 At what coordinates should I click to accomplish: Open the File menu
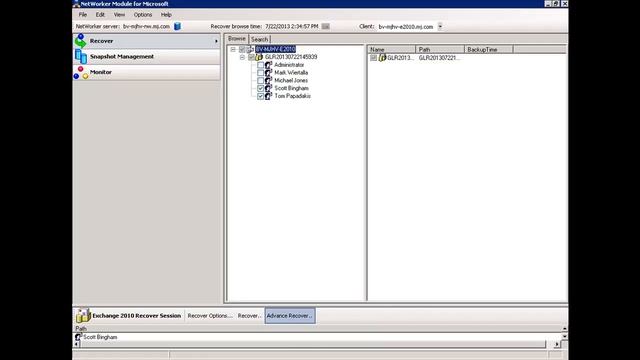[83, 15]
